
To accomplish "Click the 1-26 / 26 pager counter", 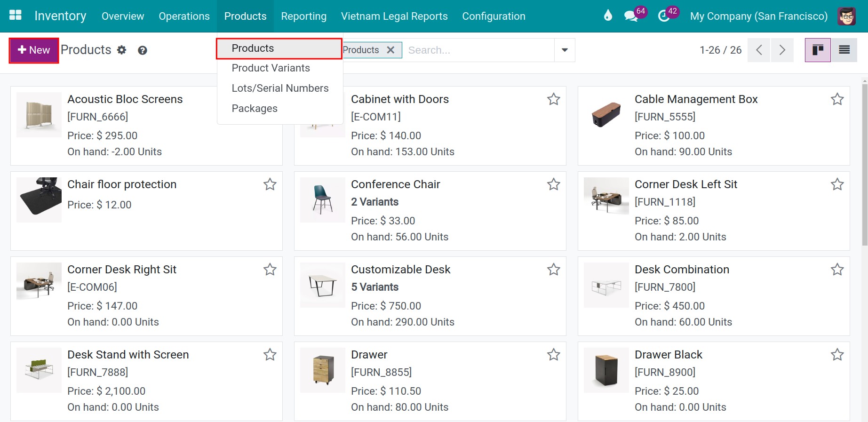I will [x=720, y=50].
